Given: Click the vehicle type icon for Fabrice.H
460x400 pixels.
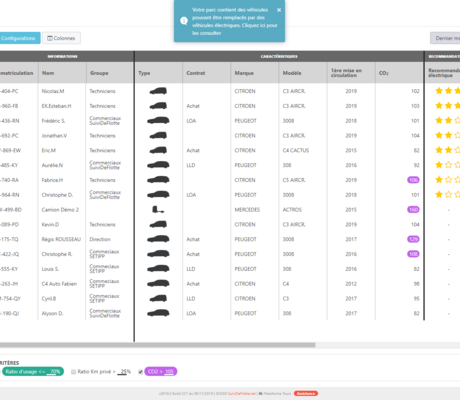Looking at the screenshot, I should [158, 180].
